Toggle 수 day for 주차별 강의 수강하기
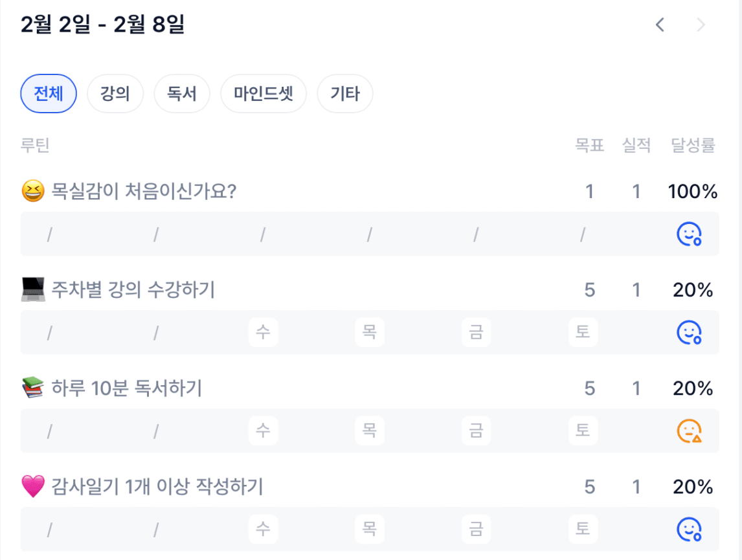742x560 pixels. click(263, 333)
